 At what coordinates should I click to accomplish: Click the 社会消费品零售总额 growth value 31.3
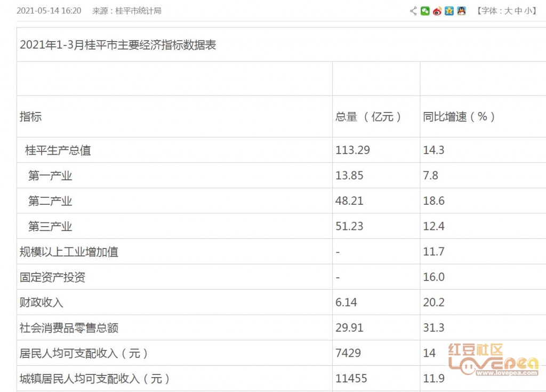(432, 327)
